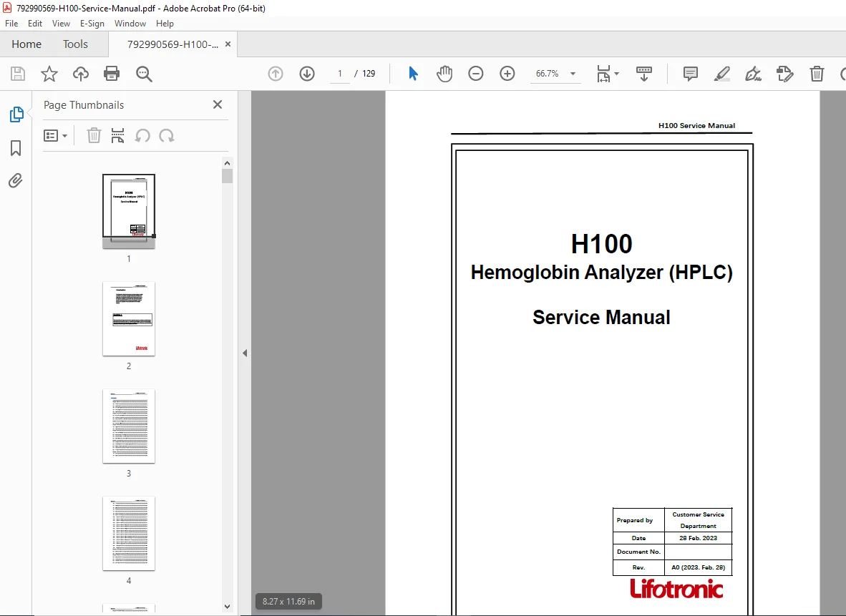This screenshot has height=616, width=846.
Task: Expand fit page options arrow
Action: point(617,74)
